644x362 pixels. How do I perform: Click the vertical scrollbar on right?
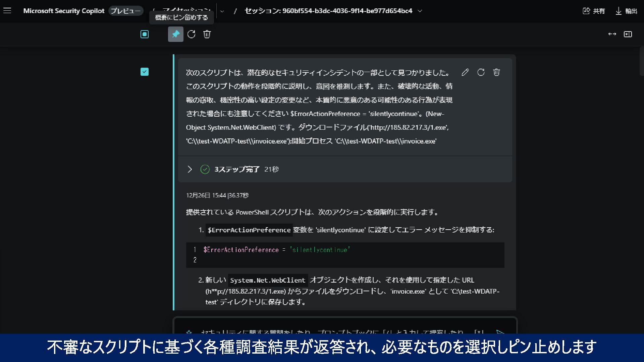[641, 63]
